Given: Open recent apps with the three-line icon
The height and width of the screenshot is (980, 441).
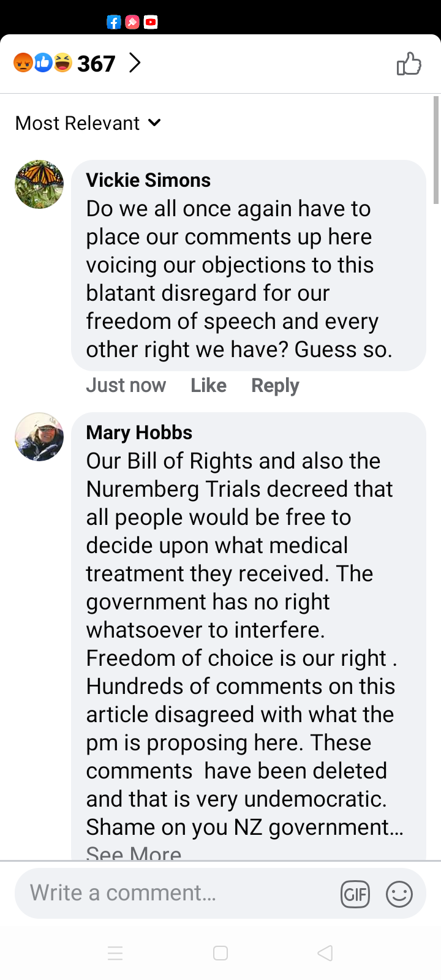Looking at the screenshot, I should click(115, 953).
